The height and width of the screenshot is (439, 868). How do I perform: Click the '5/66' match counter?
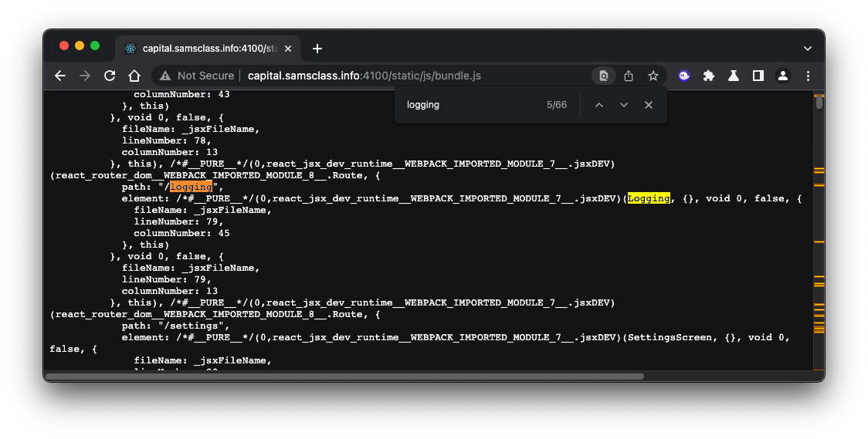coord(557,105)
